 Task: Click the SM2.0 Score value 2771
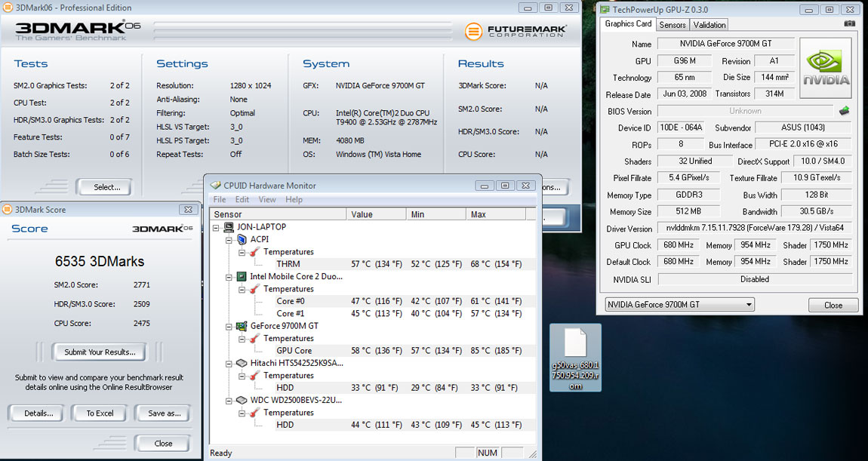[142, 285]
